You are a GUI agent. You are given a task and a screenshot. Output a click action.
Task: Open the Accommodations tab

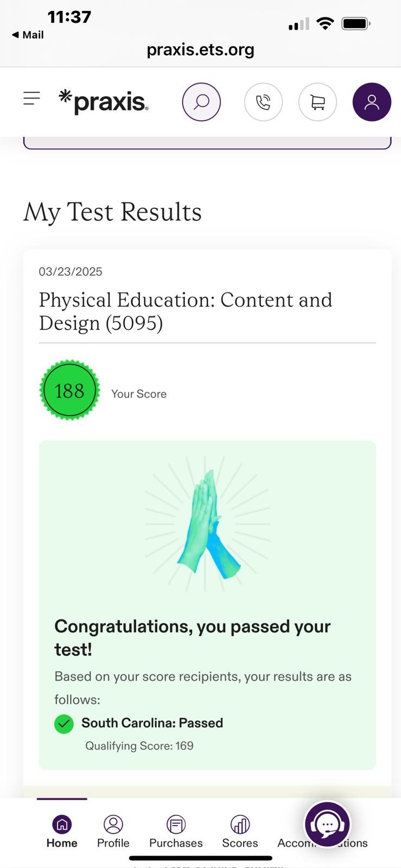click(x=322, y=843)
